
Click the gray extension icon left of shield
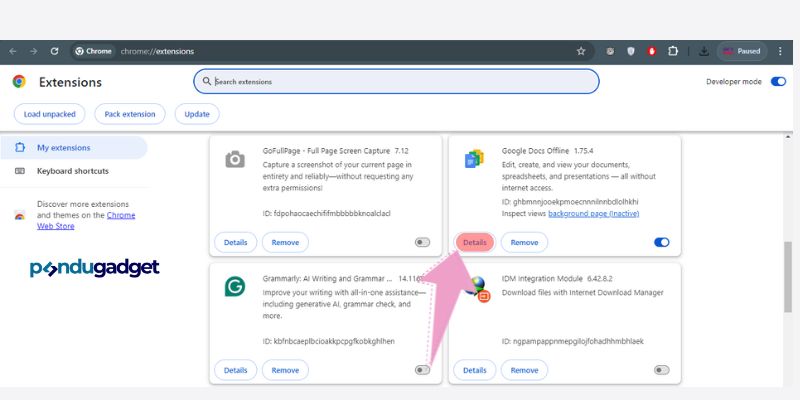[610, 51]
